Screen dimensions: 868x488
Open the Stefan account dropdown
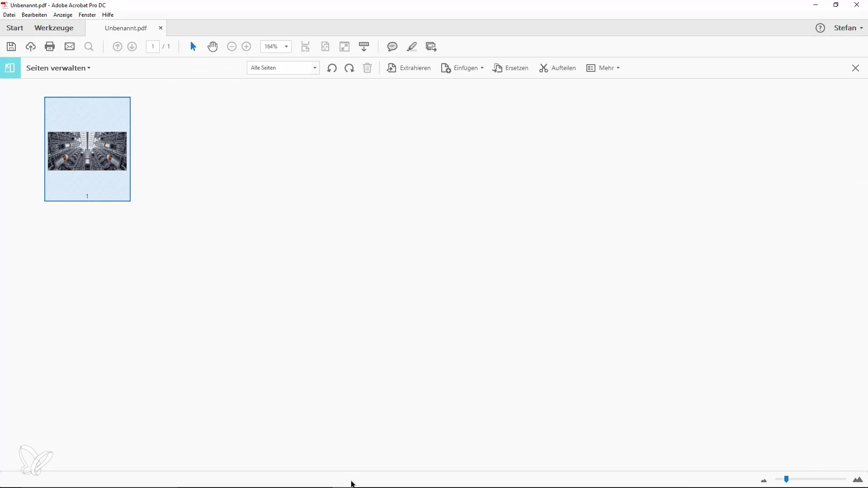(849, 28)
